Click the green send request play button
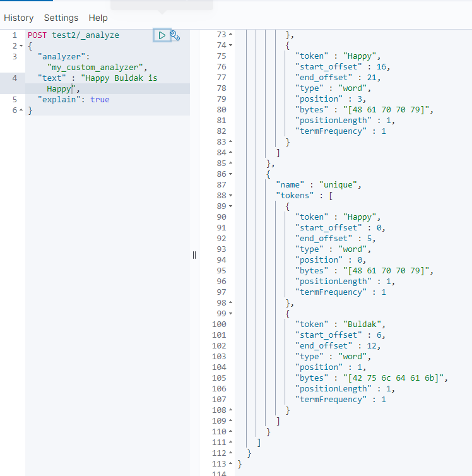The height and width of the screenshot is (476, 472). 162,35
